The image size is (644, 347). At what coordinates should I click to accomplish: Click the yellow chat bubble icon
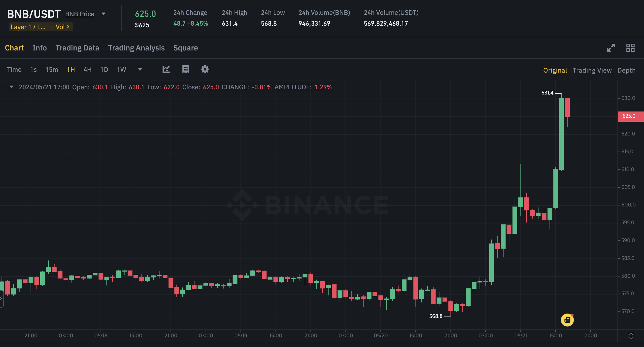[567, 320]
